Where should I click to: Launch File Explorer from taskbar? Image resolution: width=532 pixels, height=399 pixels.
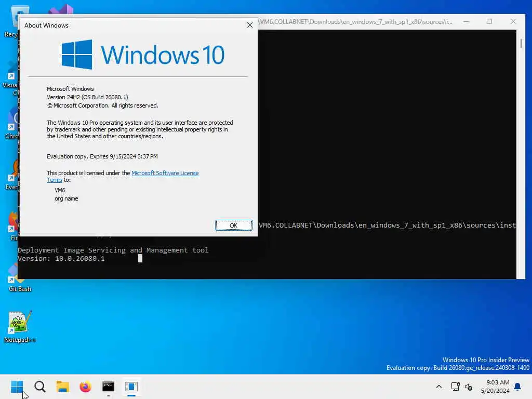coord(62,387)
